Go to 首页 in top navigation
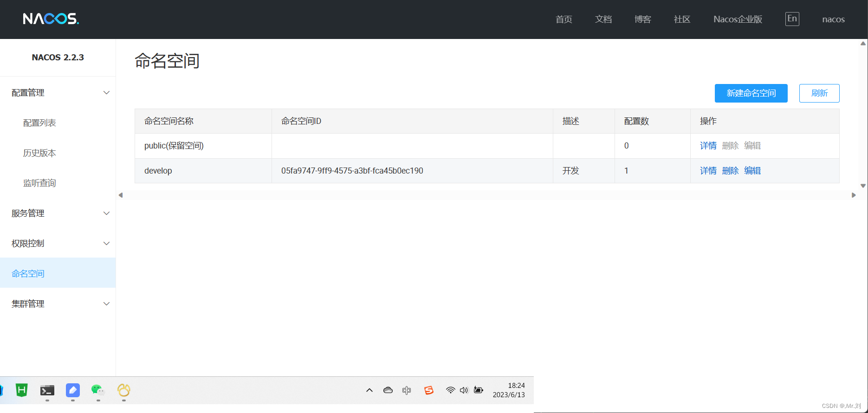 pyautogui.click(x=564, y=19)
